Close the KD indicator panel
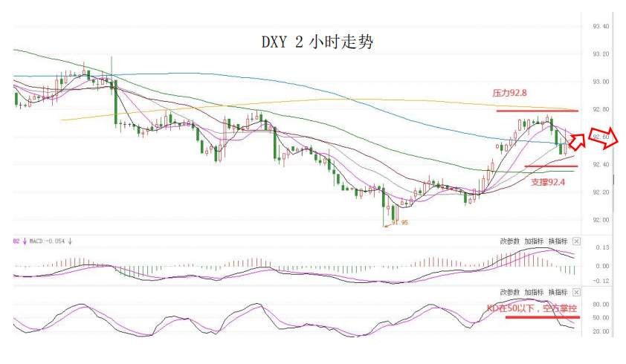 click(x=576, y=293)
